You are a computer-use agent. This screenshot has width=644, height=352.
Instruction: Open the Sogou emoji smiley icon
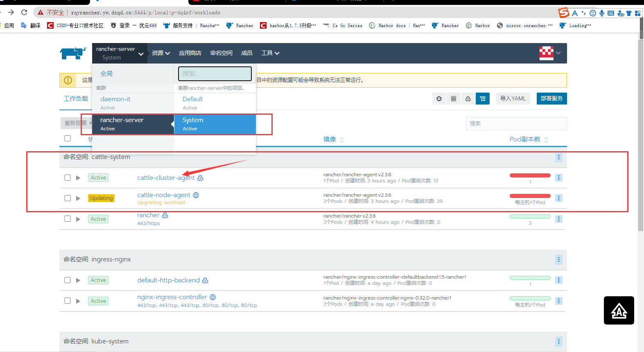tap(593, 13)
